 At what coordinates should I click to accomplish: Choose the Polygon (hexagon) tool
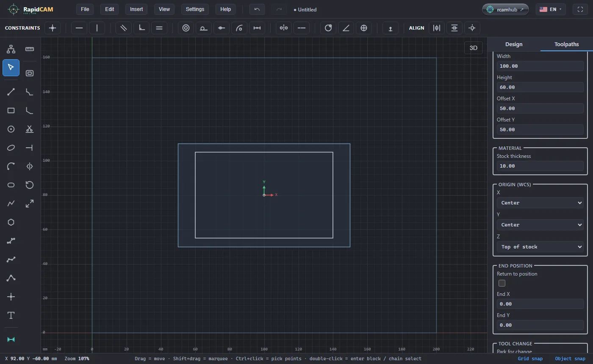click(x=11, y=222)
